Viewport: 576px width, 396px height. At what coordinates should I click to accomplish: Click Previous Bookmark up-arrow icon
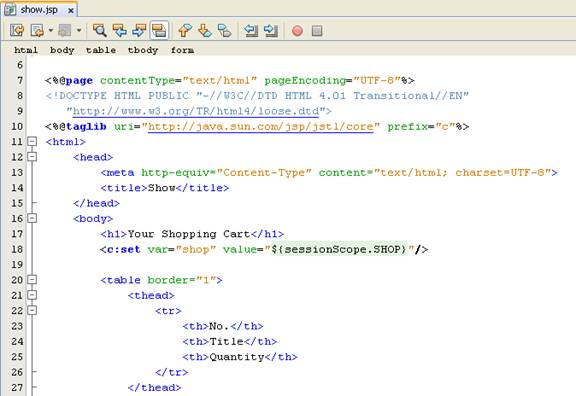185,30
